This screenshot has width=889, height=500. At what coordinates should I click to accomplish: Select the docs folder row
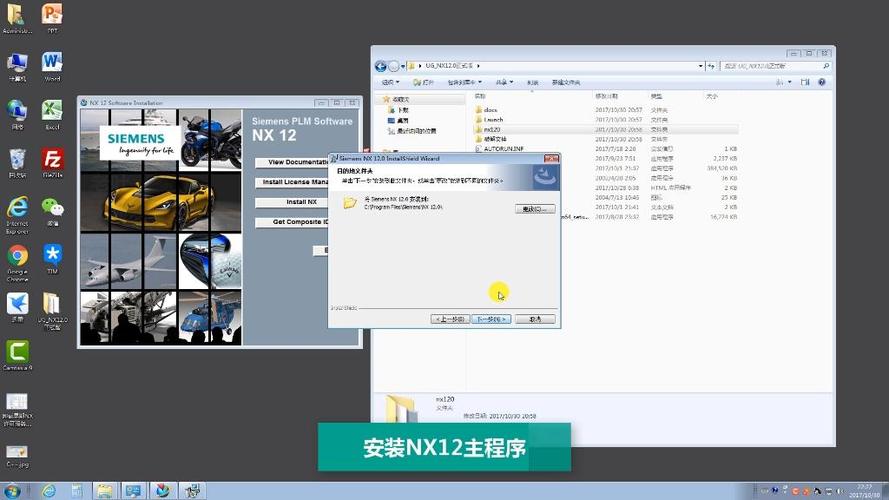[606, 110]
